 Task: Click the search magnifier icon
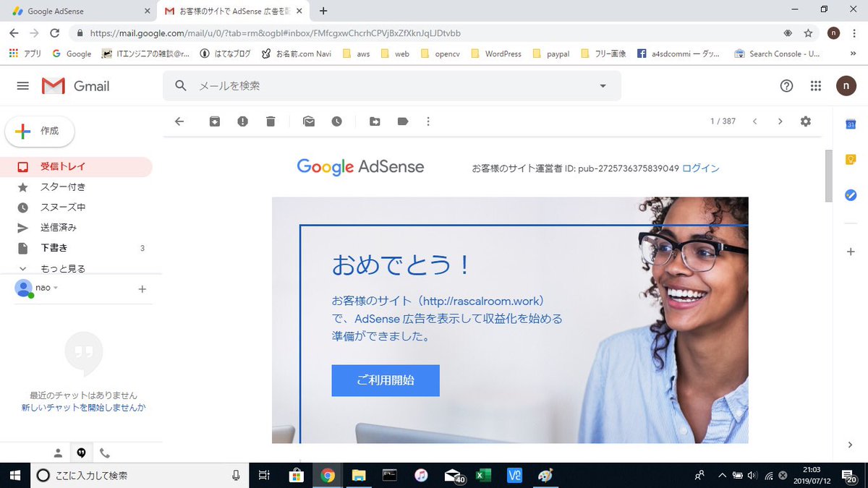point(181,85)
